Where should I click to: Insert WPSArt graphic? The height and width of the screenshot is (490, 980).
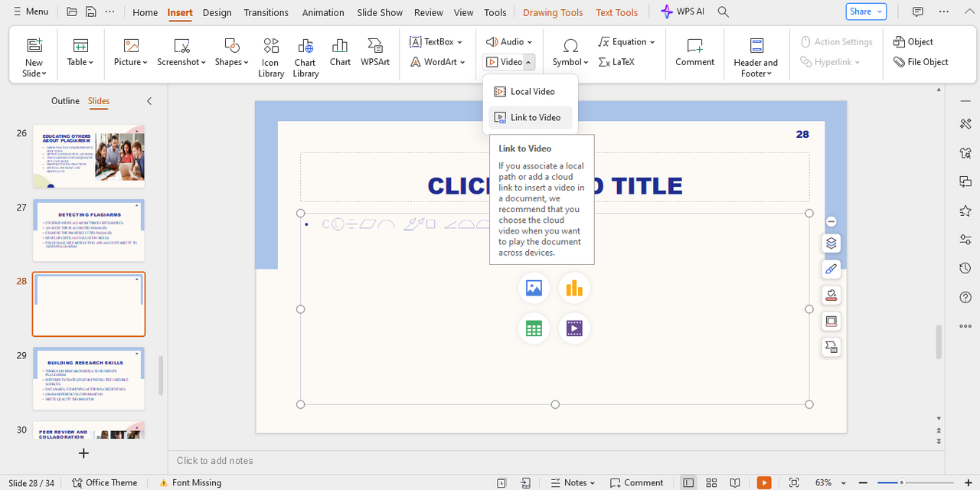pos(375,52)
